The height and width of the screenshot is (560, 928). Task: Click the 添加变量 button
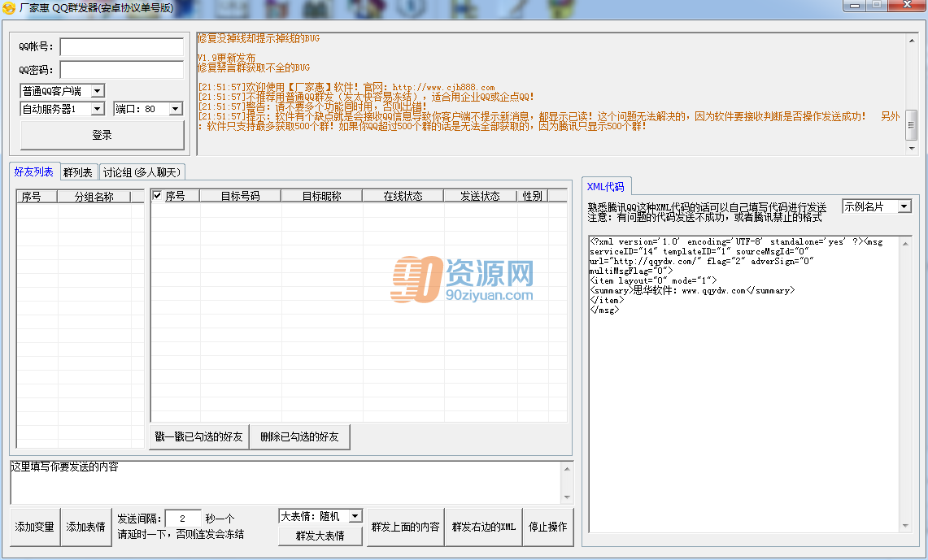(34, 527)
